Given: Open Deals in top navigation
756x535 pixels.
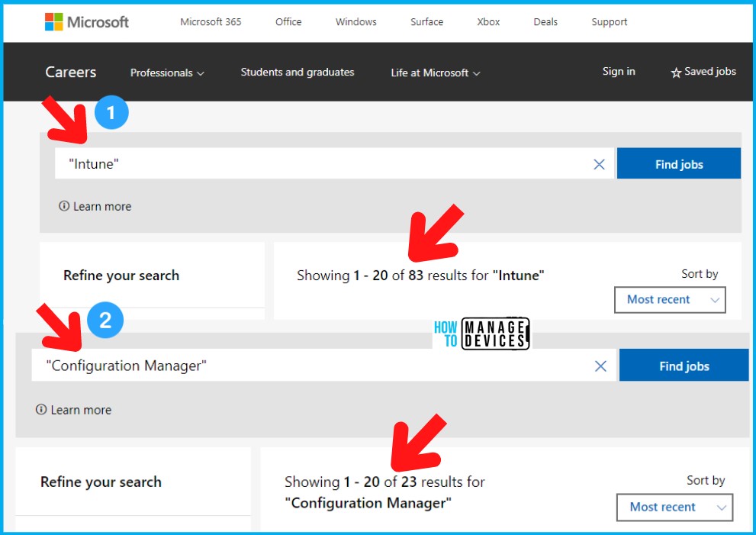Looking at the screenshot, I should (545, 21).
